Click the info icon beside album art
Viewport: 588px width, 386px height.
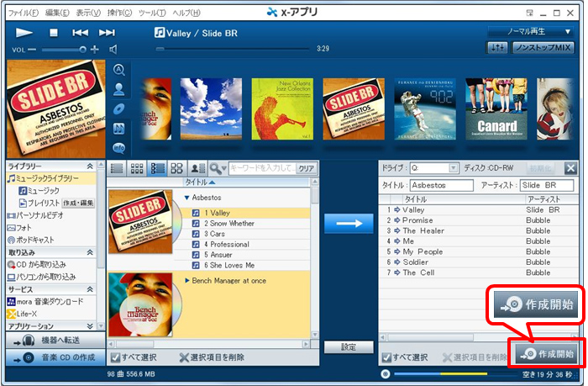(118, 148)
